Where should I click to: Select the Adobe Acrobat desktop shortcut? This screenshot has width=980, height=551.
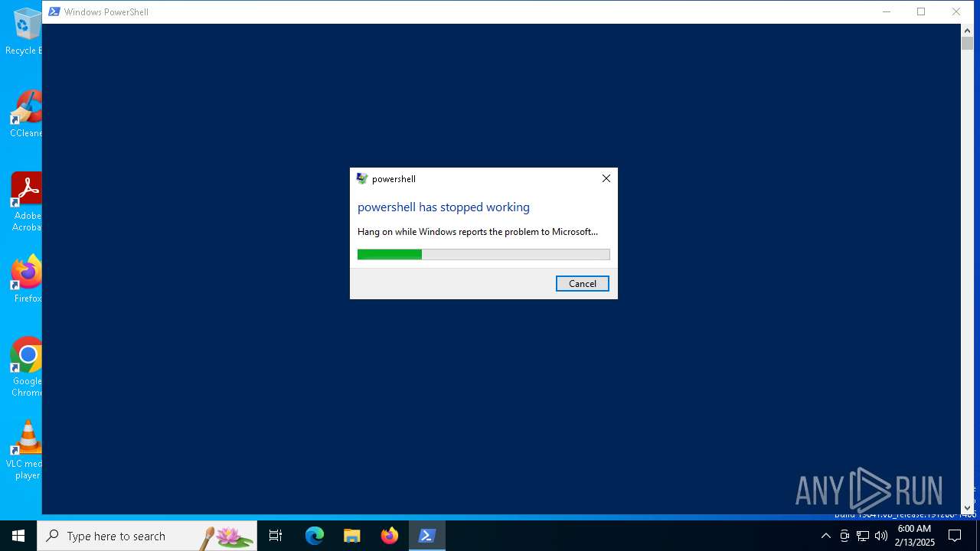point(24,202)
